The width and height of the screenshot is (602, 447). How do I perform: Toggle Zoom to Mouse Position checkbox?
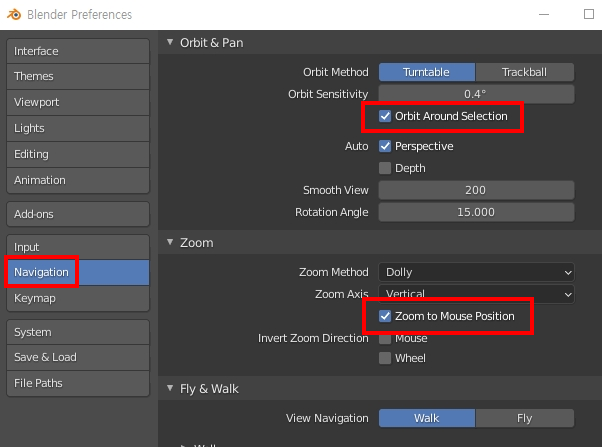click(x=385, y=316)
